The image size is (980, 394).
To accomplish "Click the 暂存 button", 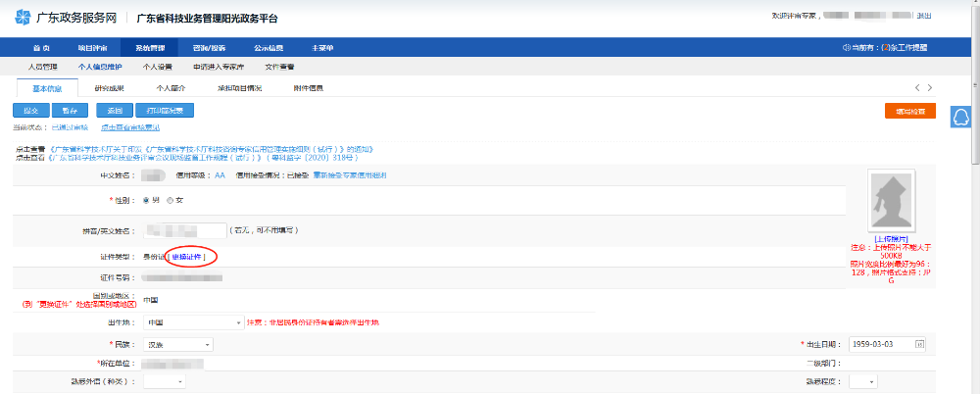I will tap(70, 111).
